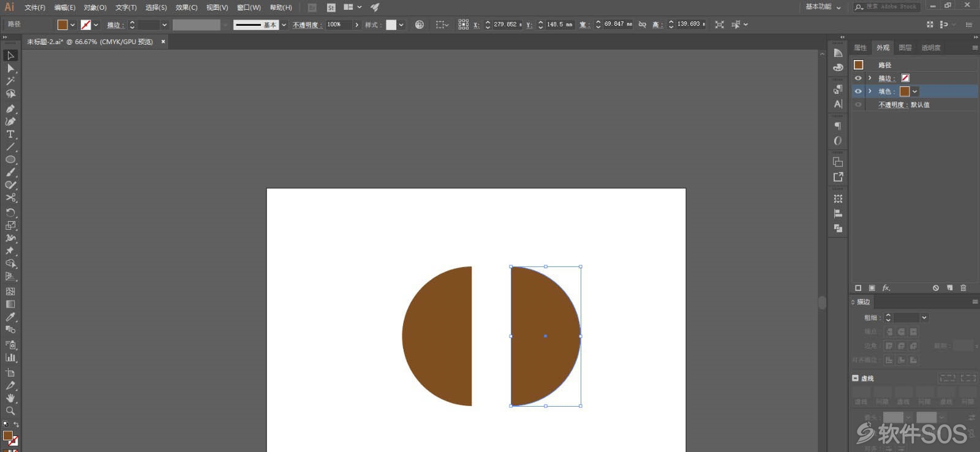Screen dimensions: 980x452
Task: Open the stroke weight dropdown in control bar
Action: point(164,25)
